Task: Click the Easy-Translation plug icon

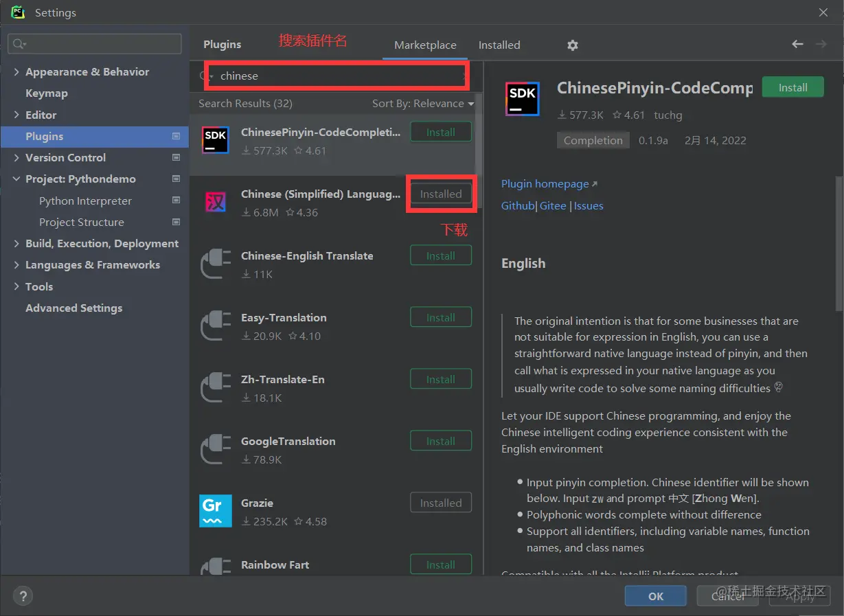Action: [x=216, y=326]
